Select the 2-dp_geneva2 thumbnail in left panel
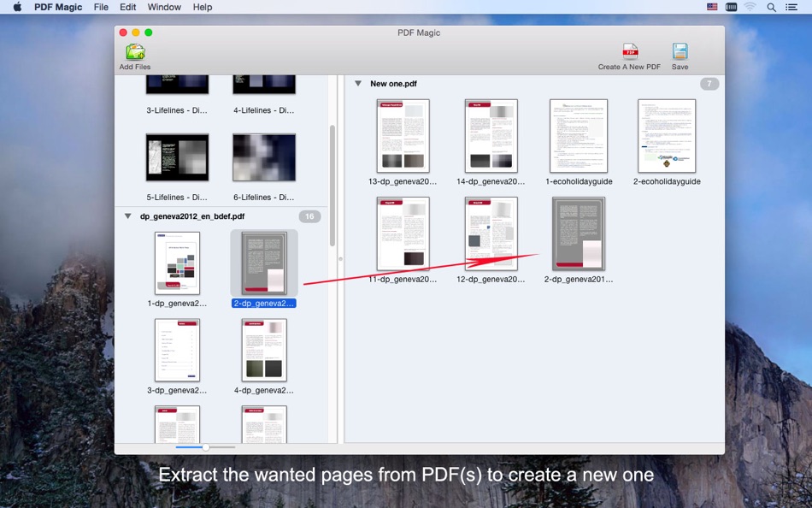Screen dimensions: 812x508 [x=264, y=263]
